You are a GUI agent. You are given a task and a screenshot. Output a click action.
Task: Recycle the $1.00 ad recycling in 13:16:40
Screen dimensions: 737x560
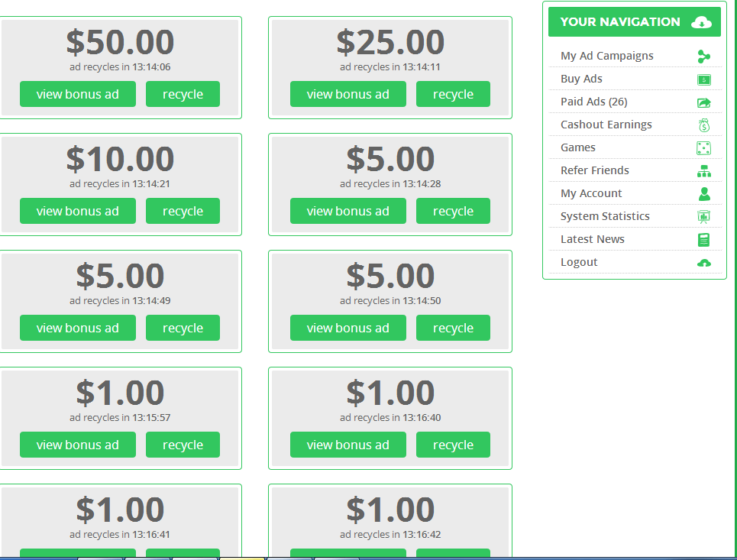(453, 445)
